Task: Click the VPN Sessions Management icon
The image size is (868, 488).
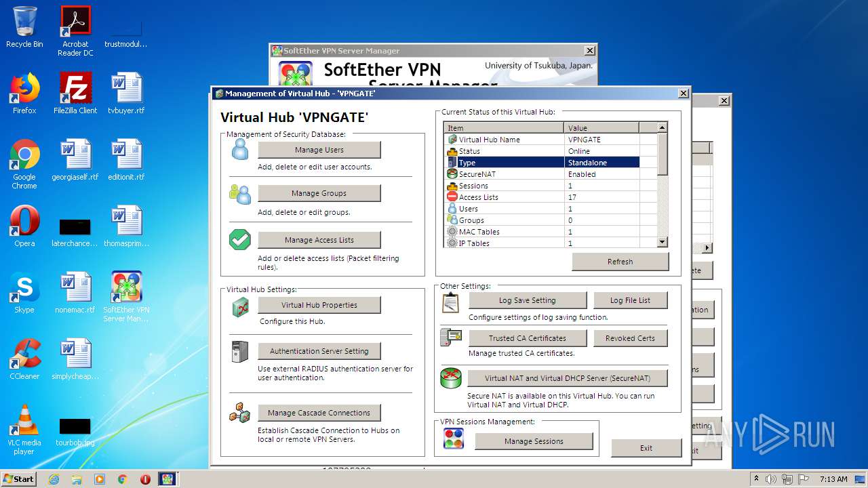Action: tap(454, 439)
